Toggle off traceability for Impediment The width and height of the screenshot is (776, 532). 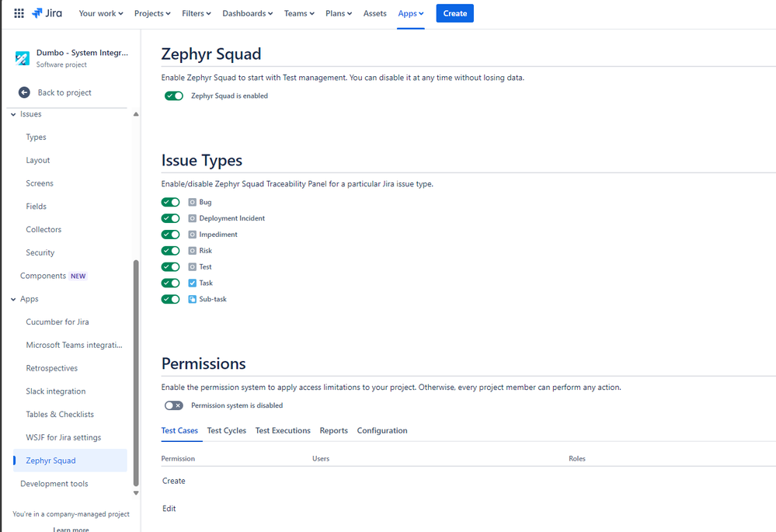[x=170, y=235]
